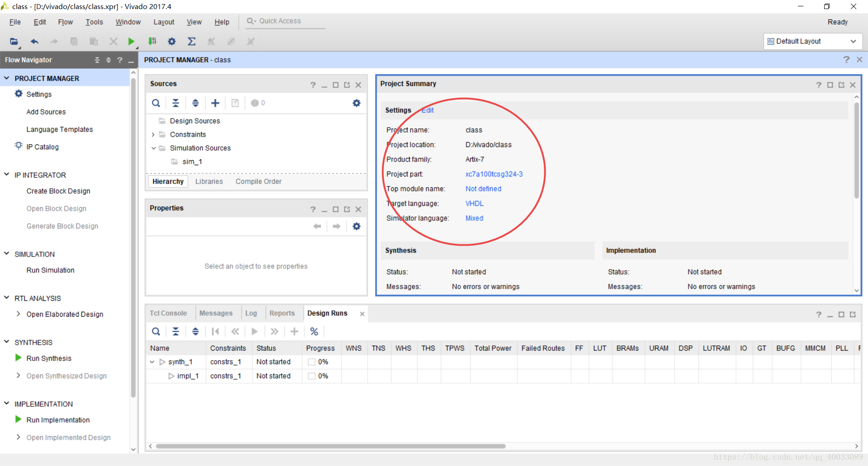Maximize the Project Summary panel
This screenshot has height=466, width=868.
(x=830, y=85)
